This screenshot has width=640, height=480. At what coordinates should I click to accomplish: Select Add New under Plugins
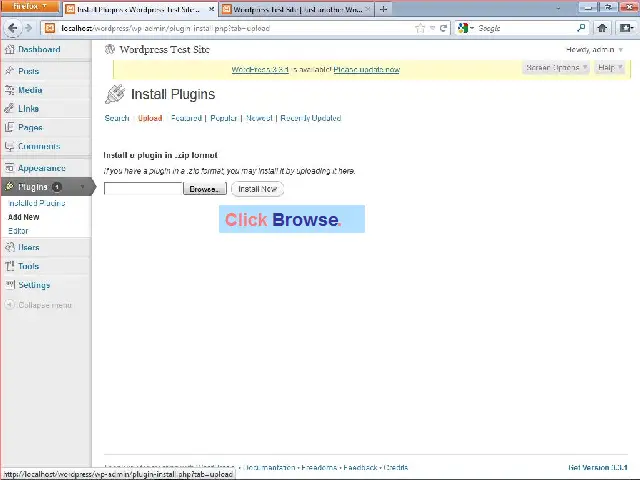coord(24,217)
